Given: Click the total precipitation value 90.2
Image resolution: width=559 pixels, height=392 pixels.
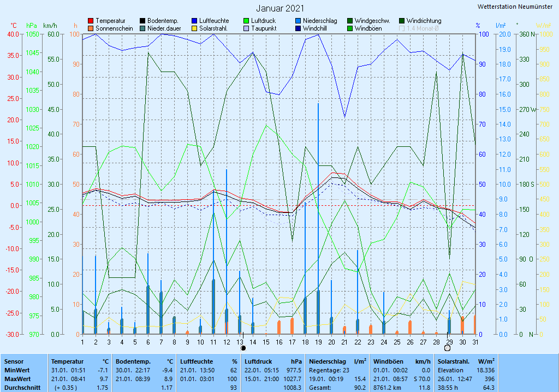Looking at the screenshot, I should click(x=360, y=388).
